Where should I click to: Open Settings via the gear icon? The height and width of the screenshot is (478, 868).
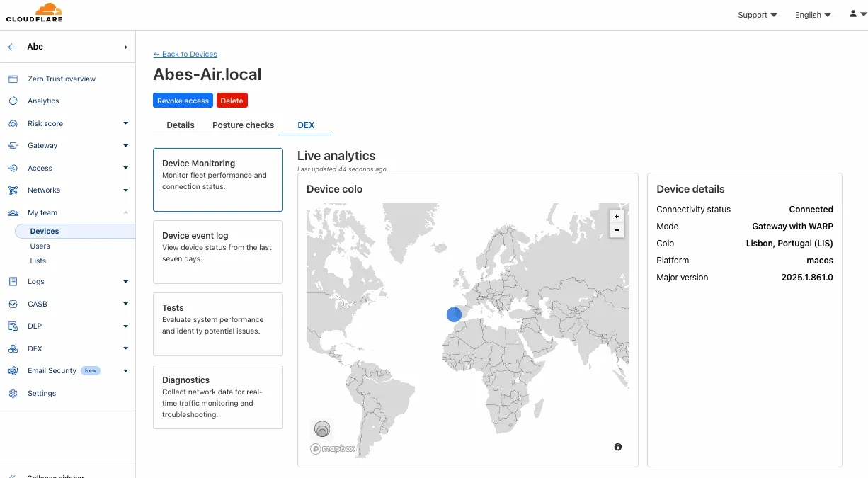point(13,393)
